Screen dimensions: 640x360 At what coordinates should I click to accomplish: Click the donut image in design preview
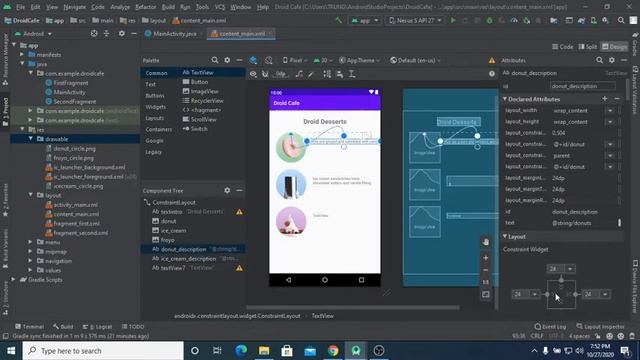(291, 147)
